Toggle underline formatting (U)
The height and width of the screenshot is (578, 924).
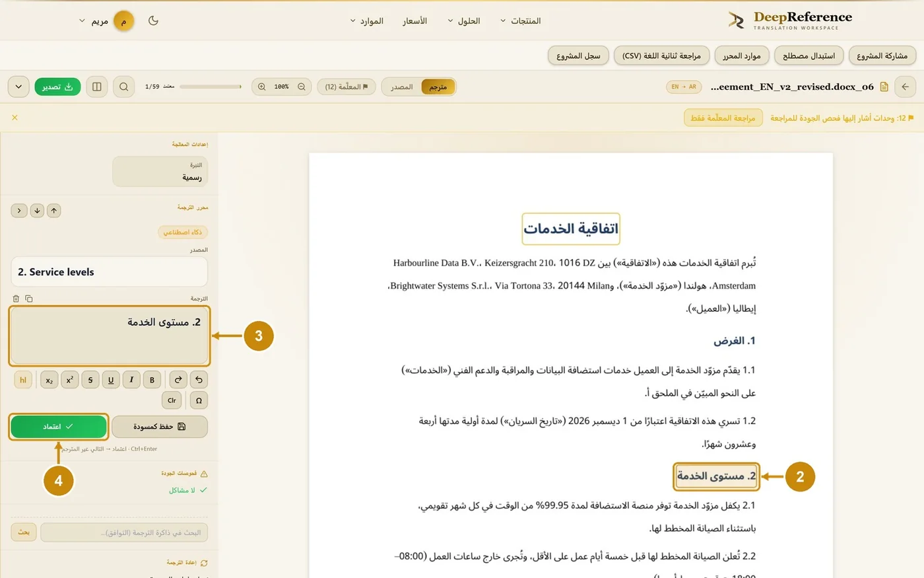click(111, 380)
